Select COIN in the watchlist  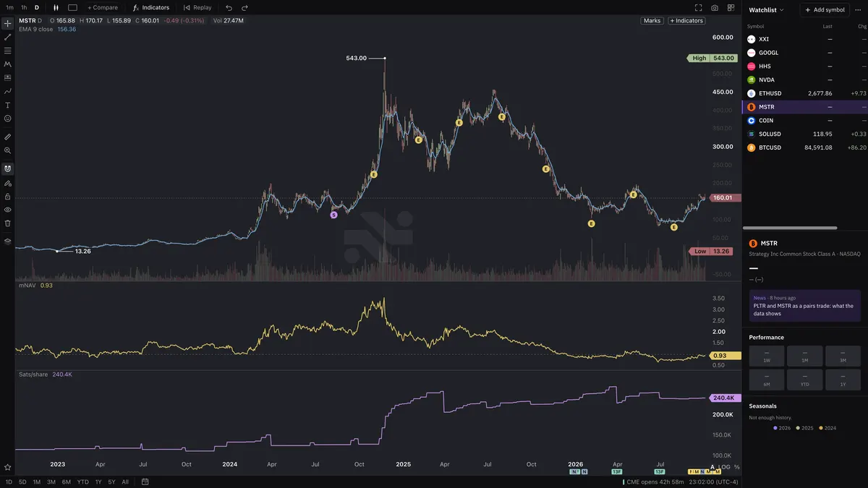pos(805,120)
